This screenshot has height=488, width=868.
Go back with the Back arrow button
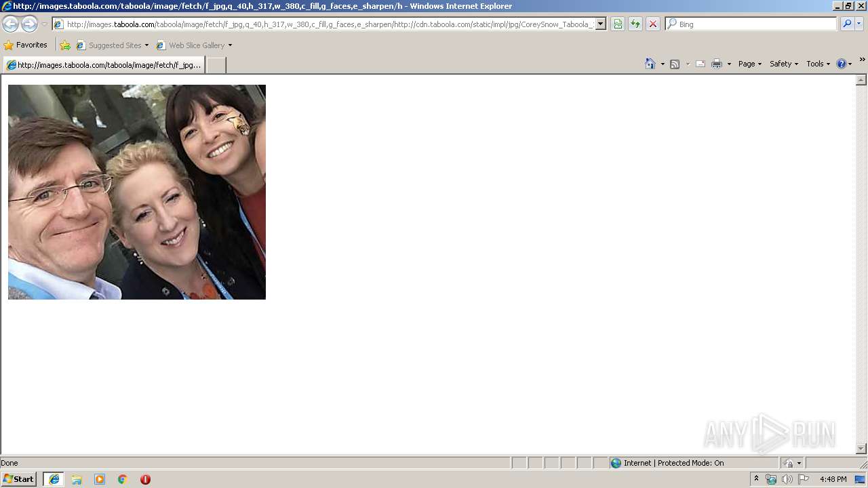click(10, 24)
